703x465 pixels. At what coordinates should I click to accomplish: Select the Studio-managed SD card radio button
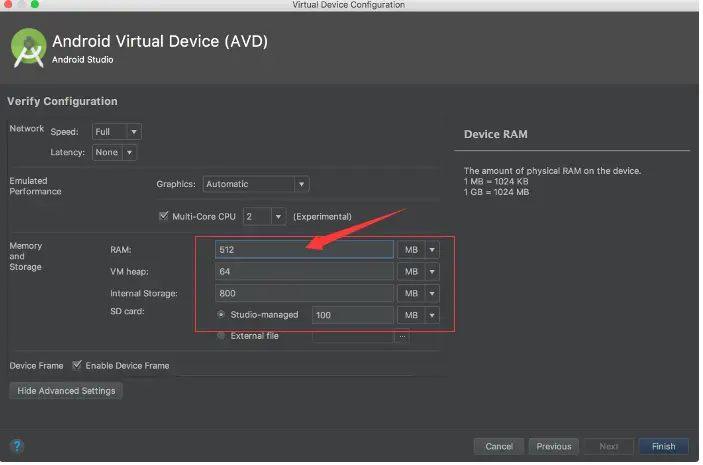(x=221, y=314)
